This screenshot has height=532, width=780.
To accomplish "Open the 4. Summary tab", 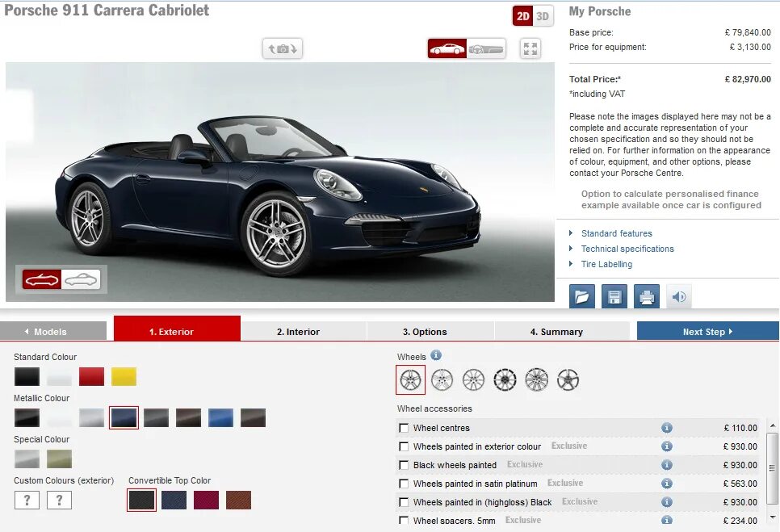I will pyautogui.click(x=562, y=331).
